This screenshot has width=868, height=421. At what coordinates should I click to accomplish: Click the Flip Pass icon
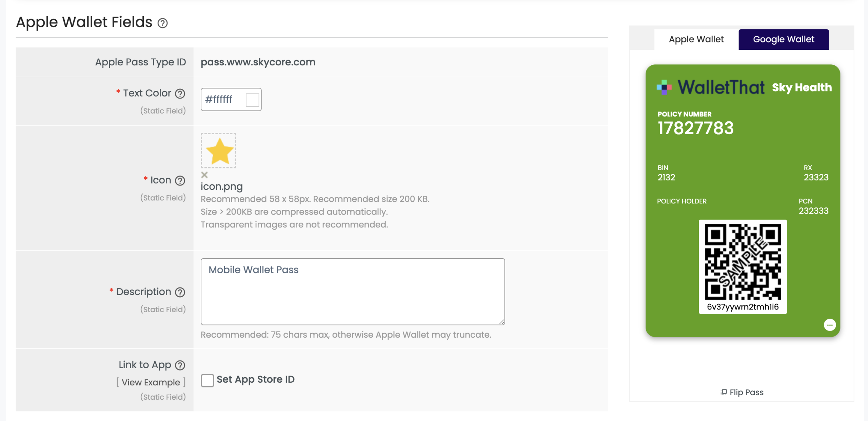pos(724,392)
